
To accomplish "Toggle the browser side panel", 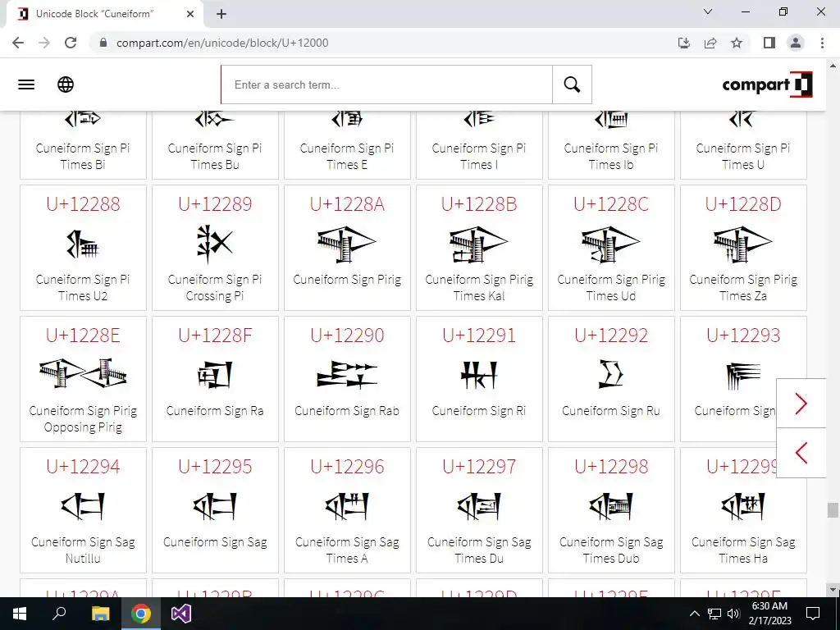I will pos(769,43).
